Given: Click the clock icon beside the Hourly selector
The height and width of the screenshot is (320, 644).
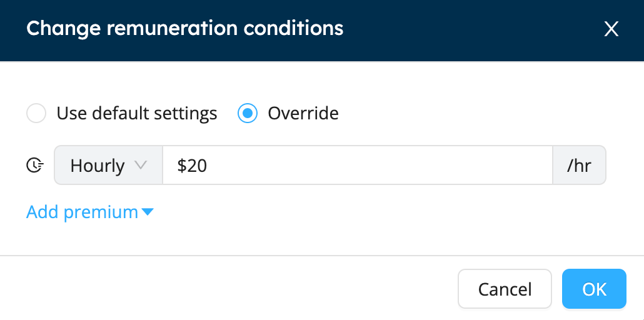Looking at the screenshot, I should click(35, 166).
